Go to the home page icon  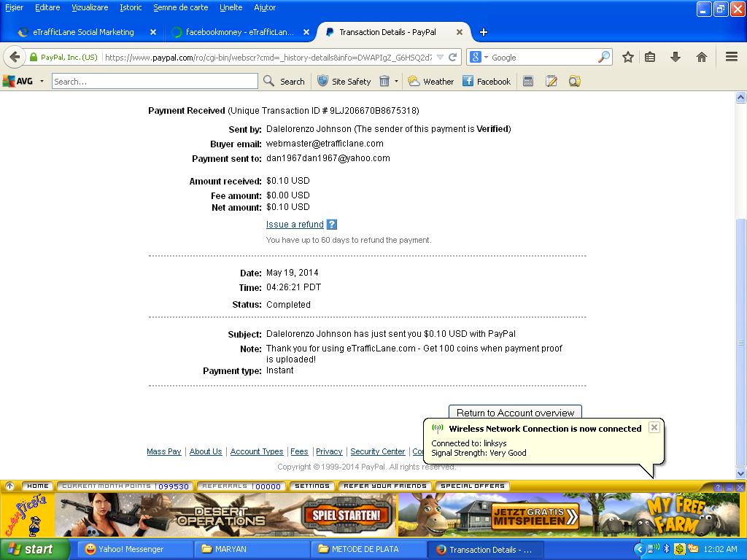701,57
